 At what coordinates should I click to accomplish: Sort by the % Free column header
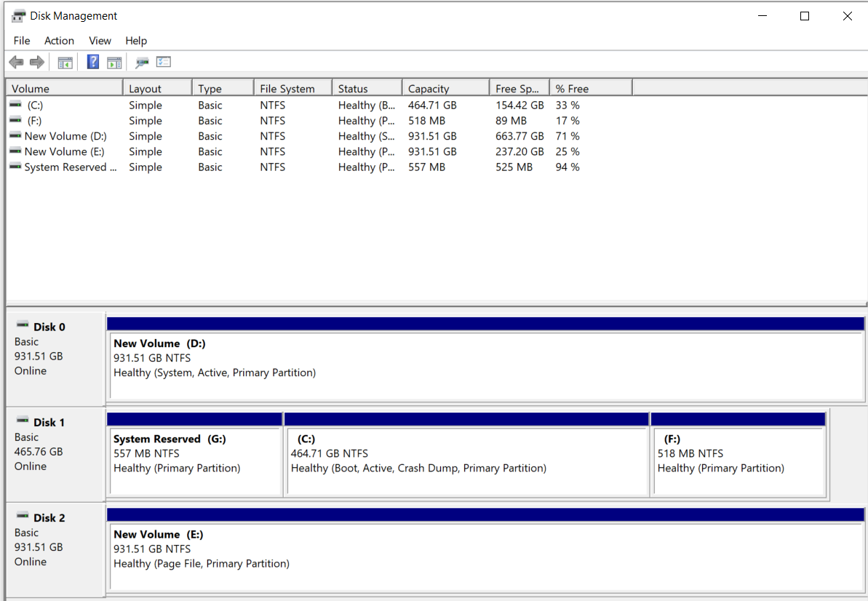[591, 89]
